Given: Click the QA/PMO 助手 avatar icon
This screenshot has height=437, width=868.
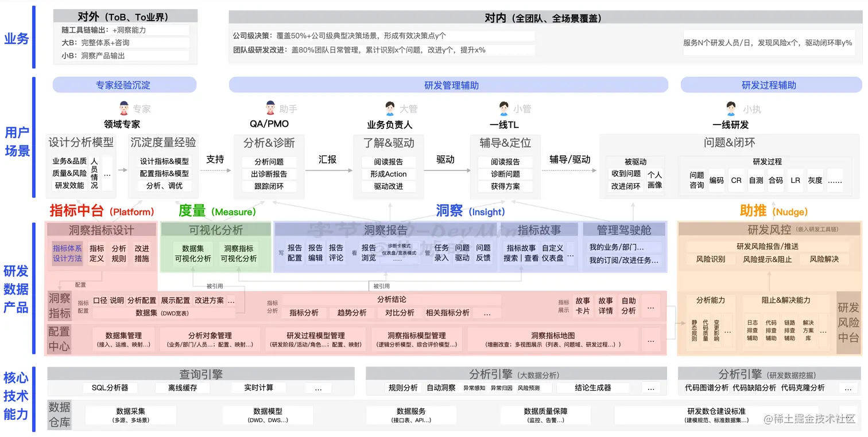Looking at the screenshot, I should coord(270,108).
